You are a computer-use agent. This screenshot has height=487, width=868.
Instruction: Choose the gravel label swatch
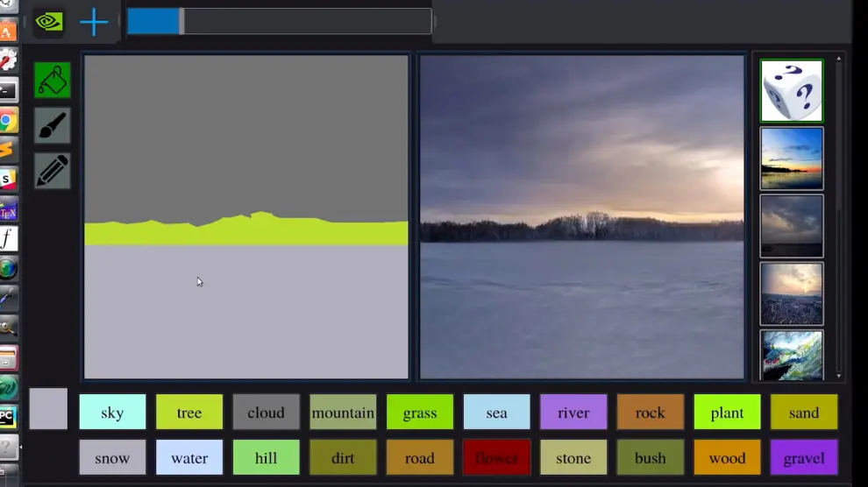[x=804, y=457]
